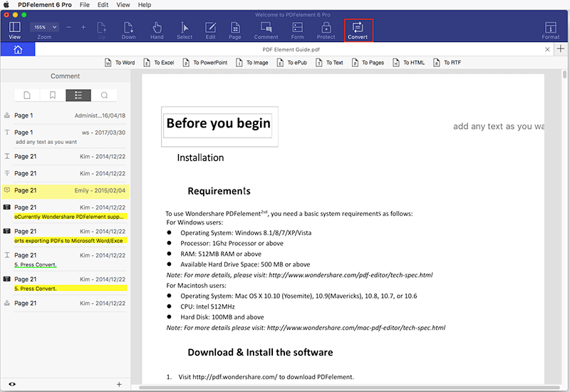Select highlighted Page 21 comment by Emily
Screen dimensions: 570x392
[x=65, y=191]
